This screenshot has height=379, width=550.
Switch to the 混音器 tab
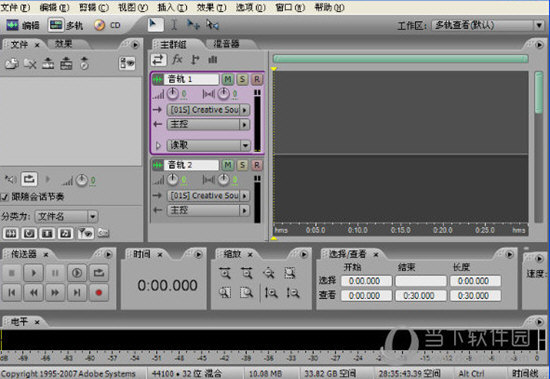pos(226,44)
